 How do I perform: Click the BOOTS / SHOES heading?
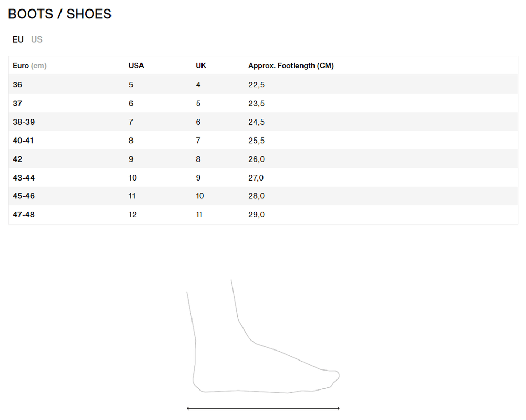pyautogui.click(x=59, y=14)
